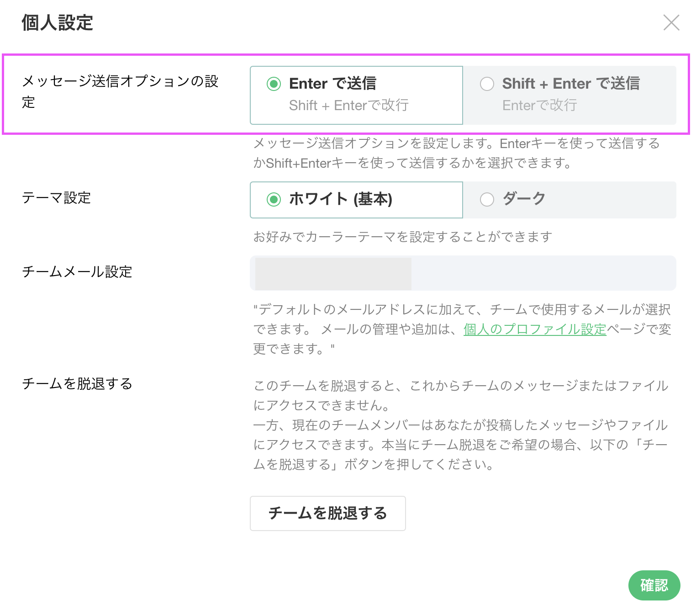
Task: Click the お好みでカーラーテーマ description text
Action: [402, 237]
